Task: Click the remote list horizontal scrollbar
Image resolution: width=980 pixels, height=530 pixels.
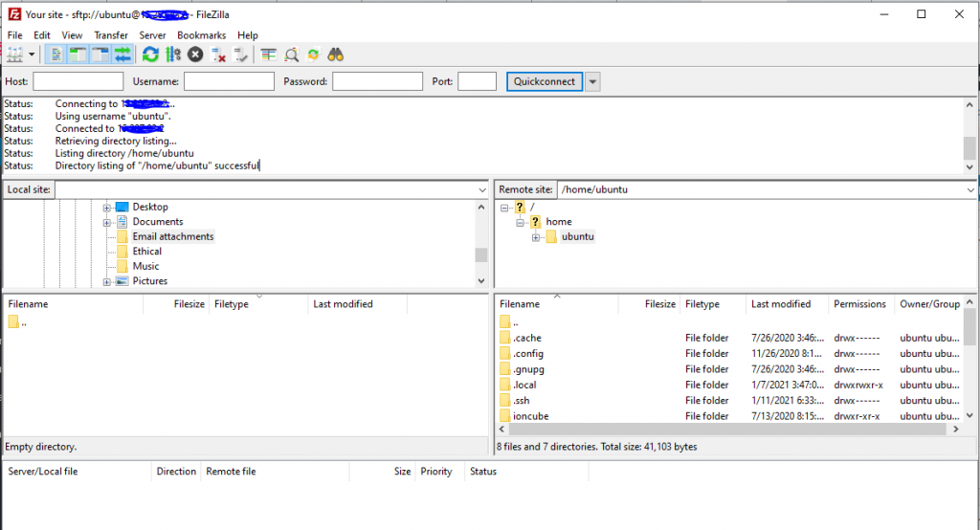Action: click(728, 430)
